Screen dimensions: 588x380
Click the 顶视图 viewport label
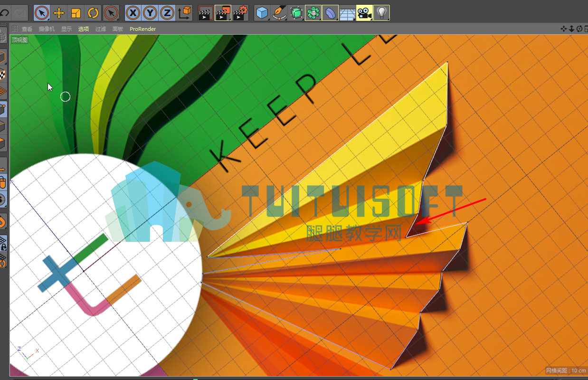[20, 40]
